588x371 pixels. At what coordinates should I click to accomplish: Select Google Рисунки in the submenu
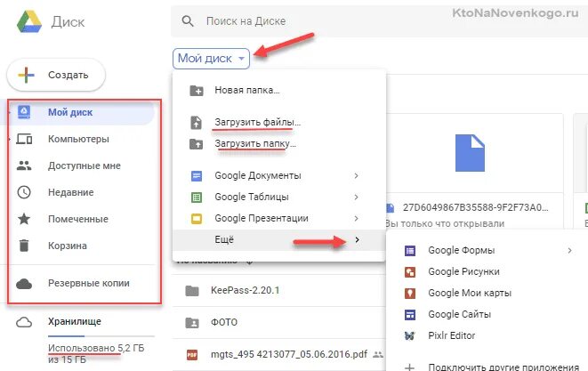click(487, 271)
